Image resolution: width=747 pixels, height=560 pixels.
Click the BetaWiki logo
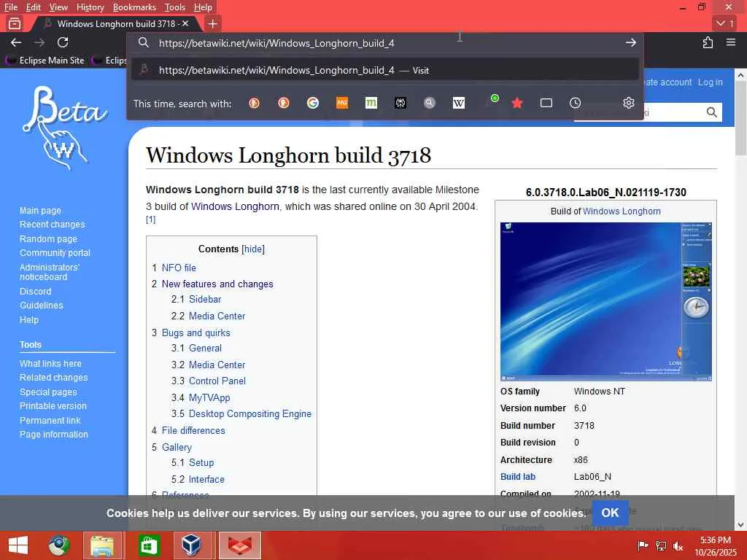tap(65, 128)
